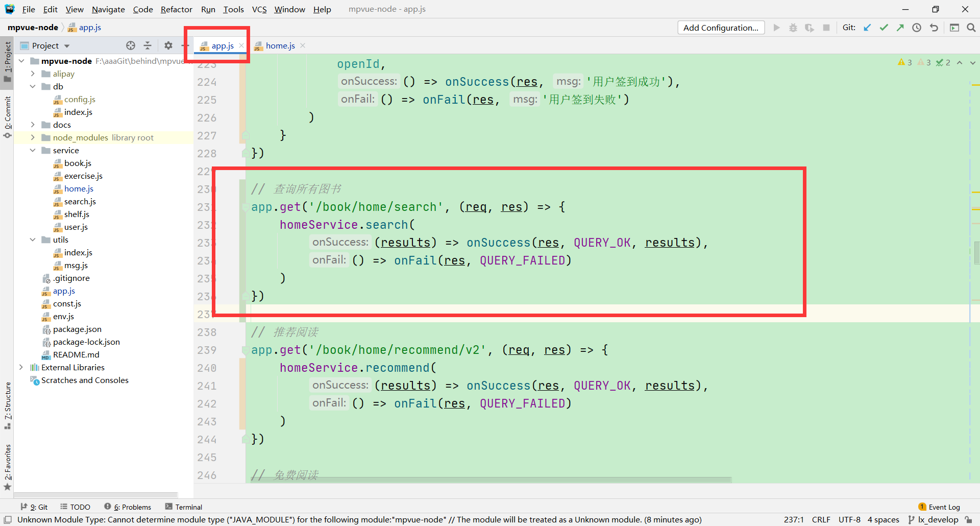Open the WebStorm application icon menu
This screenshot has width=980, height=526.
tap(10, 9)
